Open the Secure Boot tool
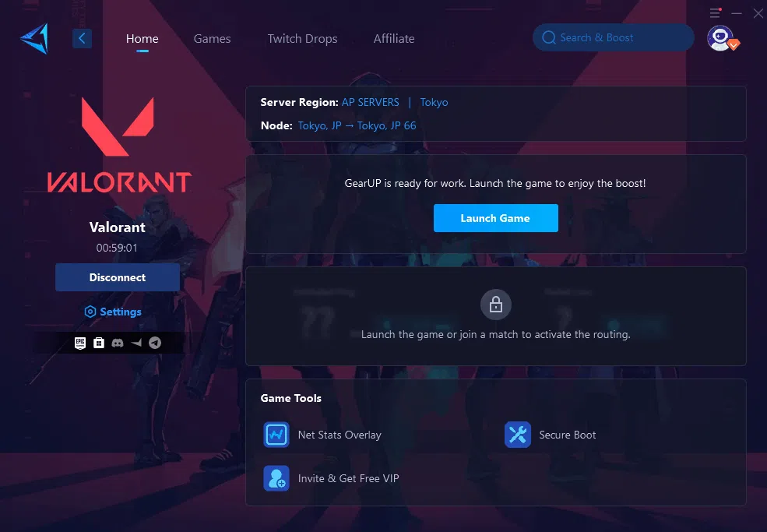This screenshot has width=767, height=532. [551, 435]
